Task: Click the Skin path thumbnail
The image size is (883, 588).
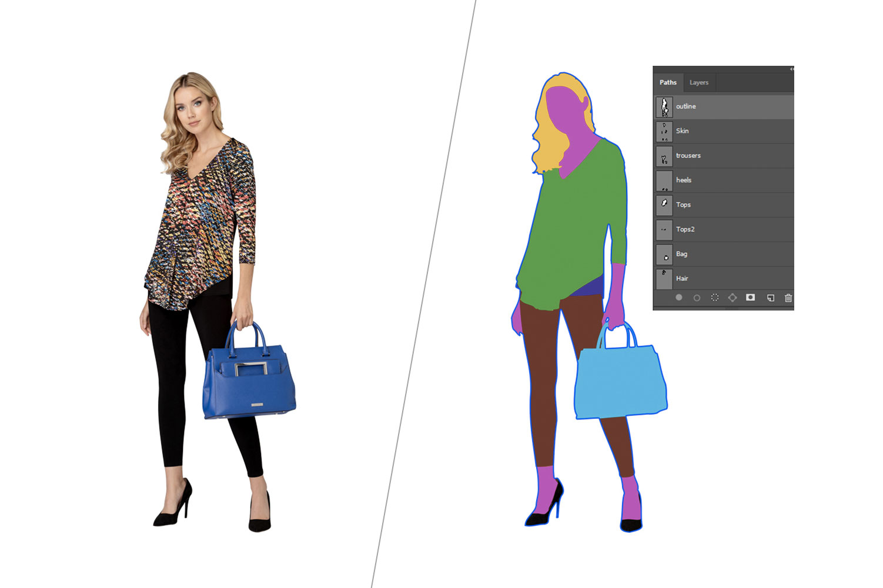Action: pos(664,132)
